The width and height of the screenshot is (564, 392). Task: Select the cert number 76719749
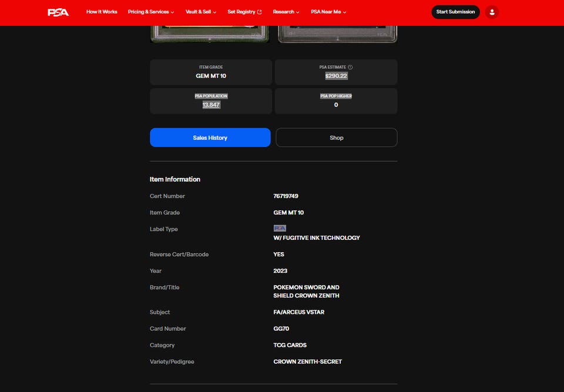[286, 196]
